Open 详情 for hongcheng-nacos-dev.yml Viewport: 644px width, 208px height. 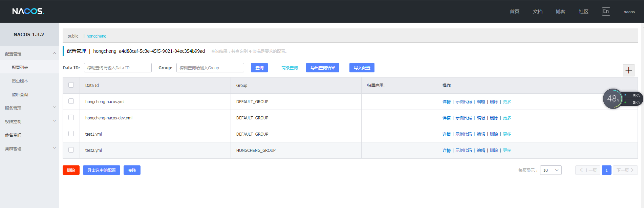point(447,118)
